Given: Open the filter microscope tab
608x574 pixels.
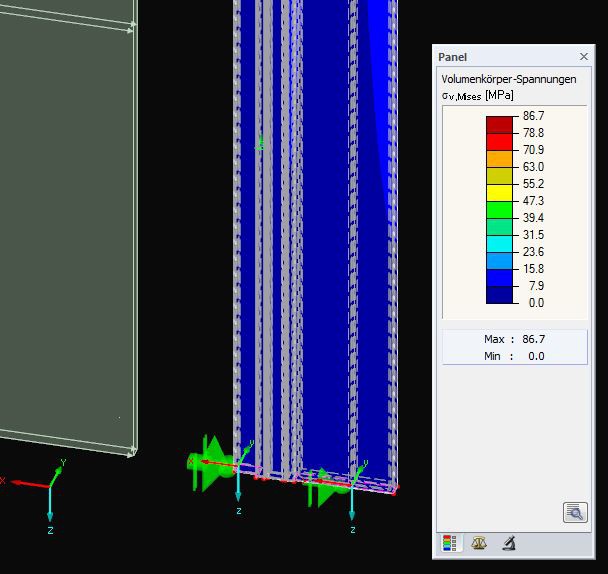Looking at the screenshot, I should (x=508, y=543).
